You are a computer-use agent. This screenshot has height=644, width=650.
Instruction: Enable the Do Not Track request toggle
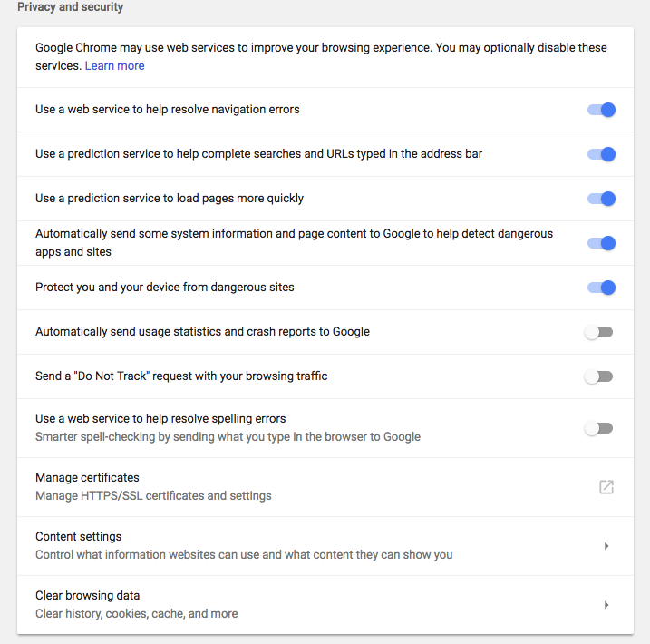click(x=598, y=376)
